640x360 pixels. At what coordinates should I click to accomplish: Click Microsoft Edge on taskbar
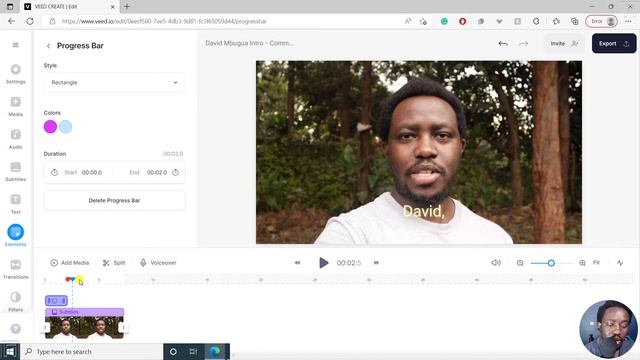click(215, 351)
